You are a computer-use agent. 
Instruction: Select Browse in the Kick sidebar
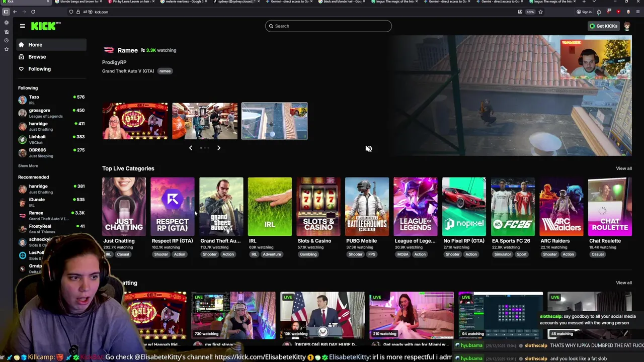point(50,57)
